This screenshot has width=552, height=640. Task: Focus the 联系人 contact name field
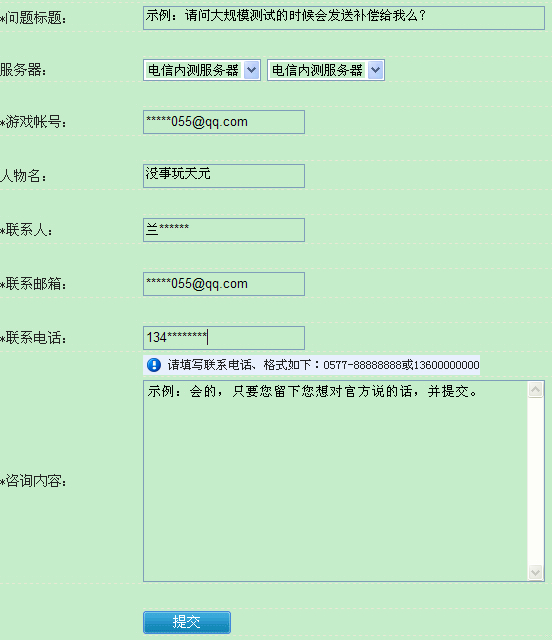(224, 230)
